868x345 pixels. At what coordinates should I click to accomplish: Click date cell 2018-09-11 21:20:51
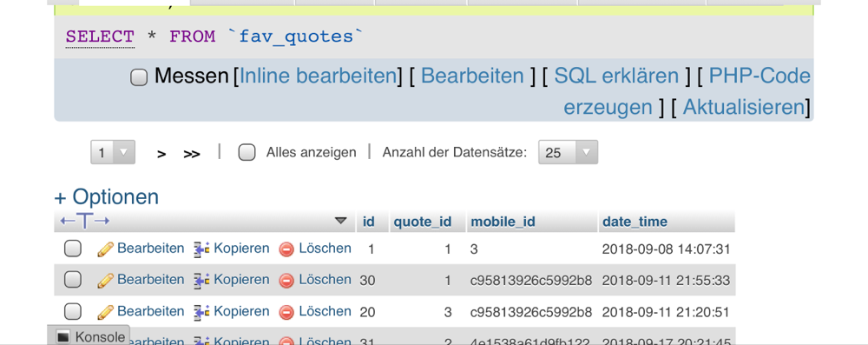coord(666,312)
